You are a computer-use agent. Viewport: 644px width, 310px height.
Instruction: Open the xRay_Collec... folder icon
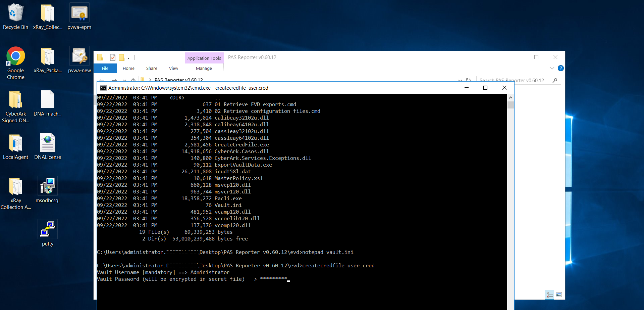pyautogui.click(x=48, y=17)
